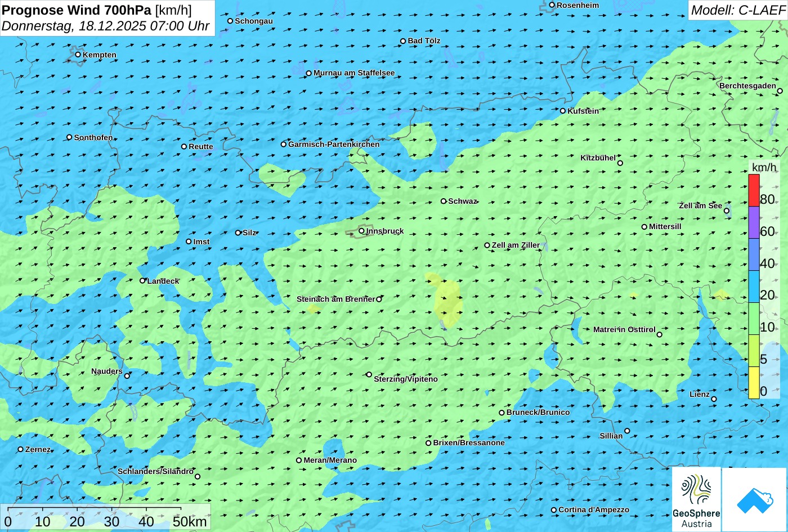Click the Lienz location dot
The width and height of the screenshot is (788, 532).
tap(714, 399)
